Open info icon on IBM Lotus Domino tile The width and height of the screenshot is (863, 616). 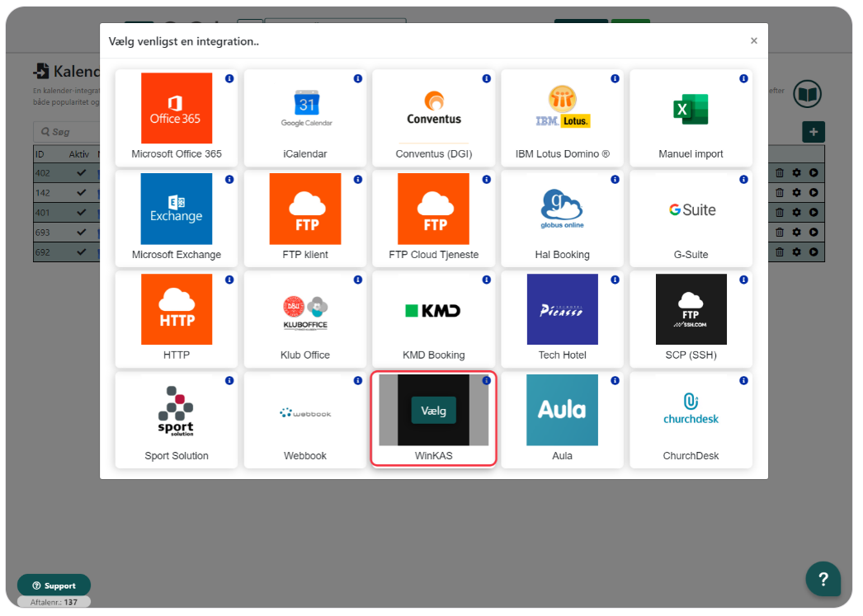(x=615, y=78)
